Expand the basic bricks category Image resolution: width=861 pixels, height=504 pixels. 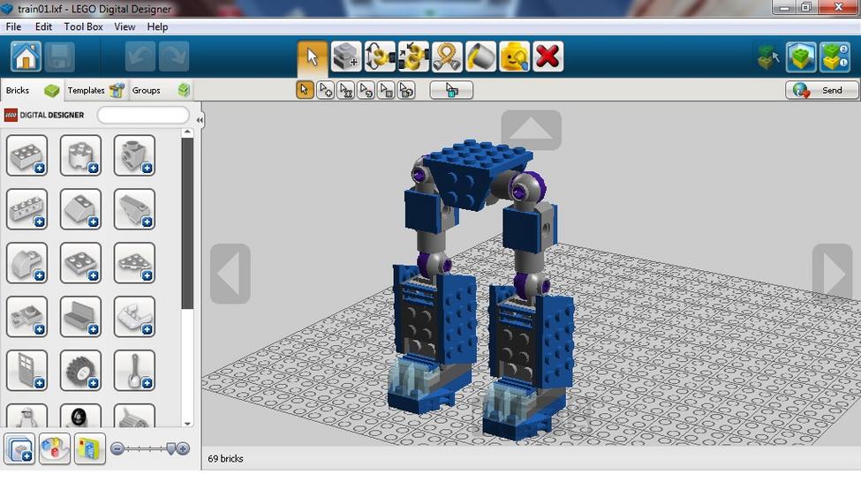point(26,156)
